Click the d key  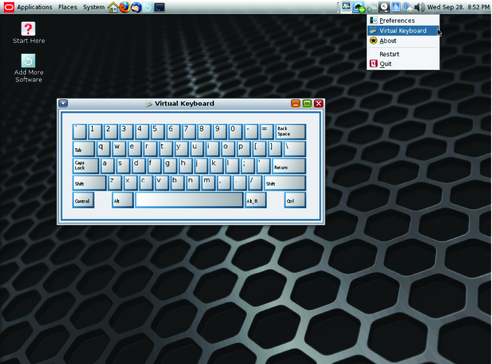(139, 166)
